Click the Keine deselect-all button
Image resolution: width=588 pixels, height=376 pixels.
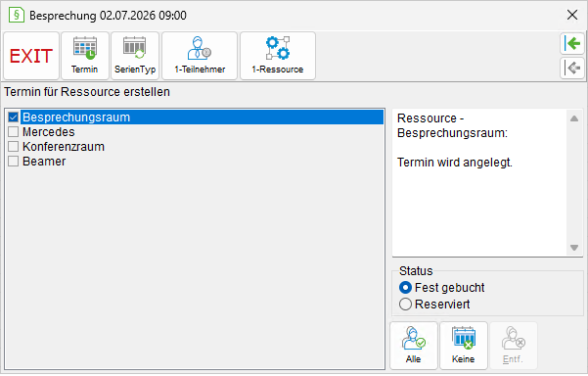(464, 346)
